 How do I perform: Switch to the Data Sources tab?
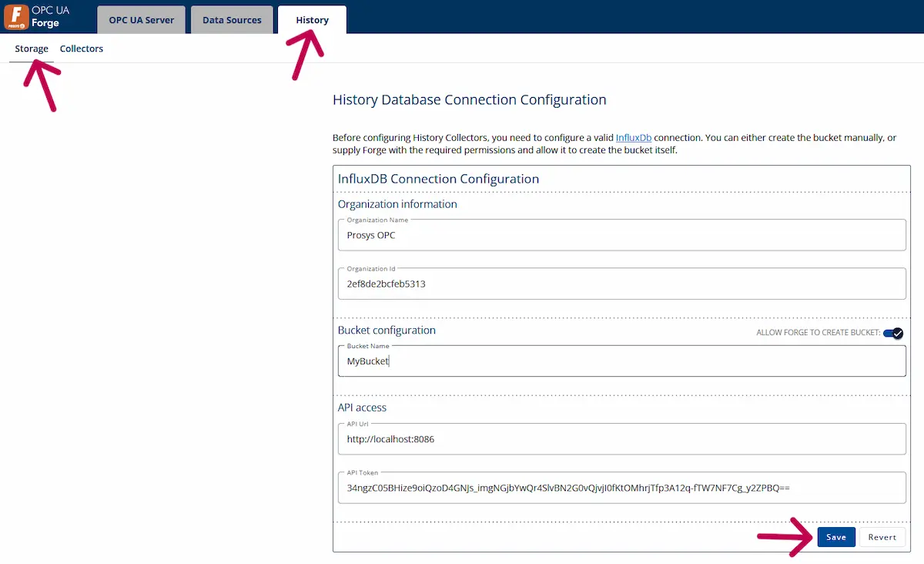click(232, 20)
